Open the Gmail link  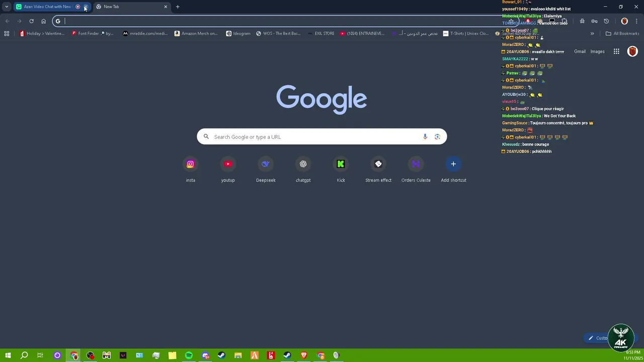point(580,51)
